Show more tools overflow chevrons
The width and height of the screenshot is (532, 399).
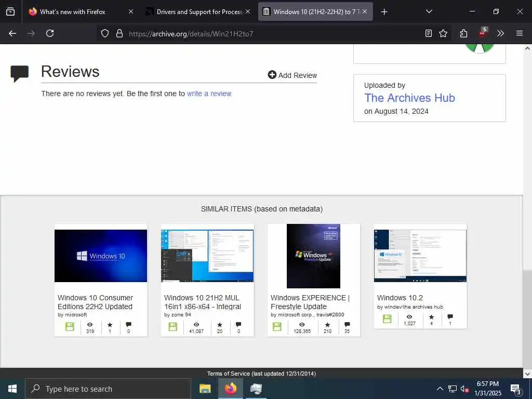tap(500, 33)
